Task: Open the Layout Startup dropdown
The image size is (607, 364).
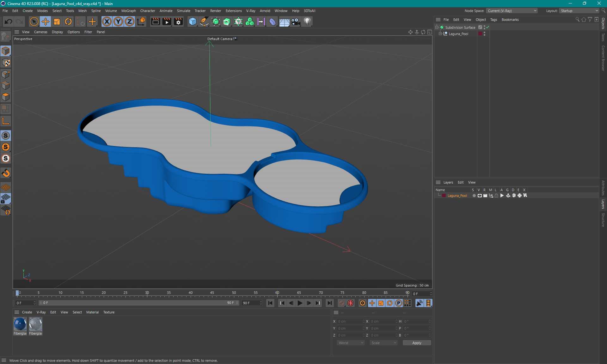Action: pyautogui.click(x=579, y=11)
